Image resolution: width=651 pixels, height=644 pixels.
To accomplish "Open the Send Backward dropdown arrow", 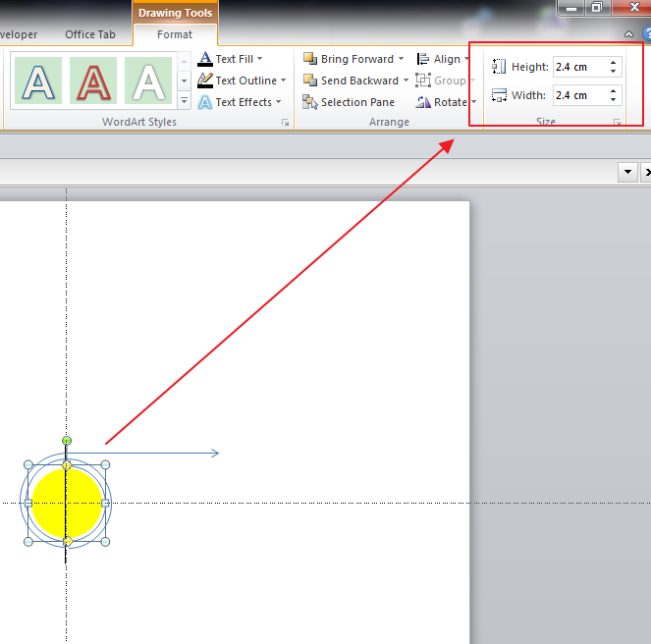I will point(407,80).
